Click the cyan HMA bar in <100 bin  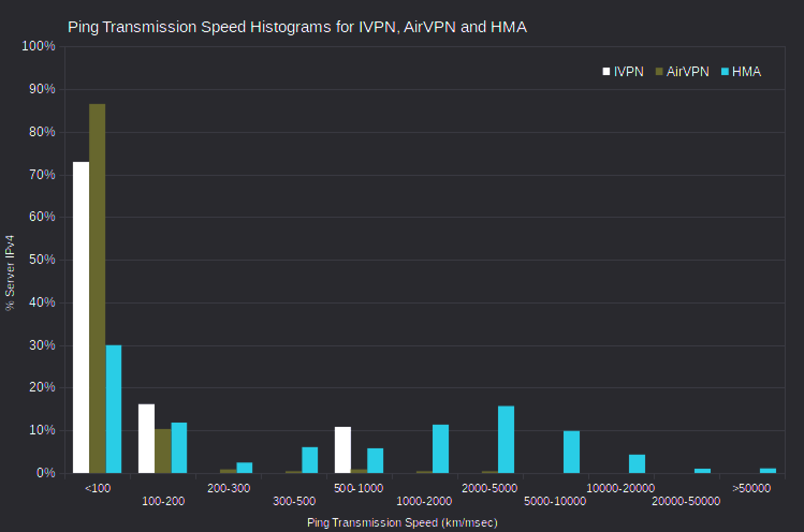point(114,409)
